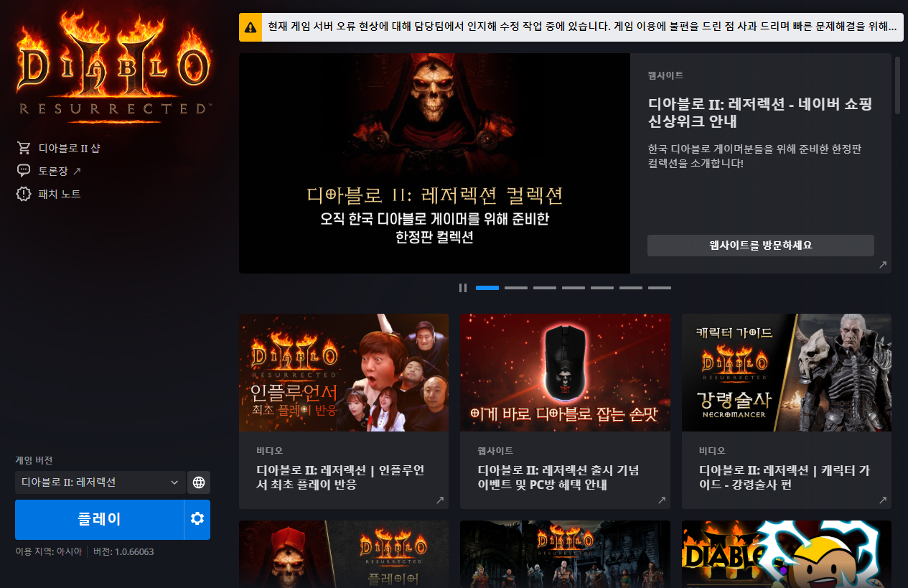
Task: Open the gaming mouse 손맛 thumbnail
Action: (565, 373)
